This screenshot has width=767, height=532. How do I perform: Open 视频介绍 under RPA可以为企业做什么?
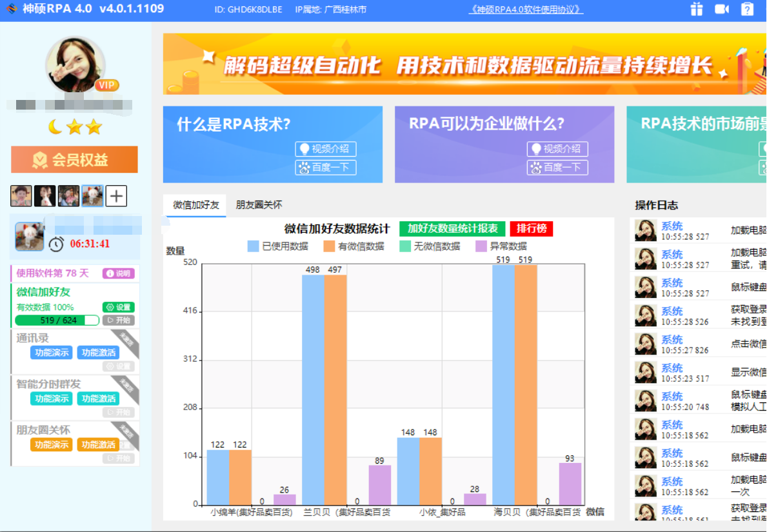(x=557, y=149)
